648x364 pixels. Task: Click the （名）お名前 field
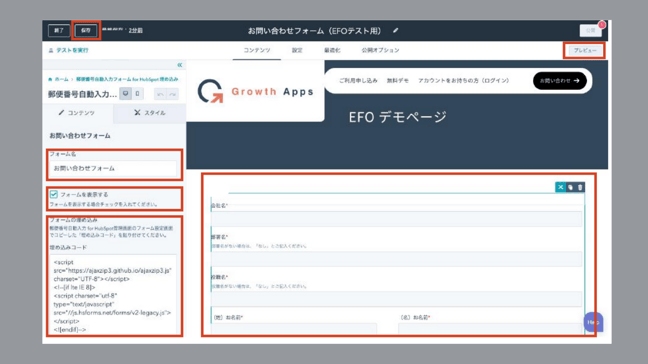tap(490, 328)
